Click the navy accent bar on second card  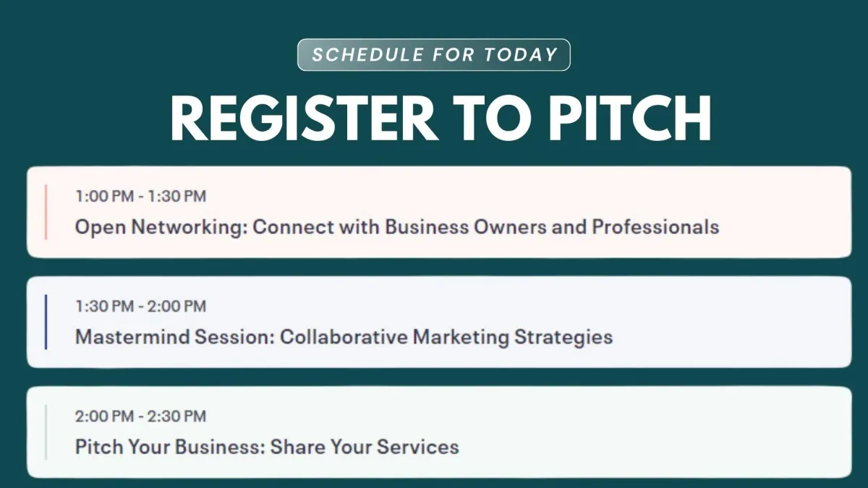coord(46,322)
